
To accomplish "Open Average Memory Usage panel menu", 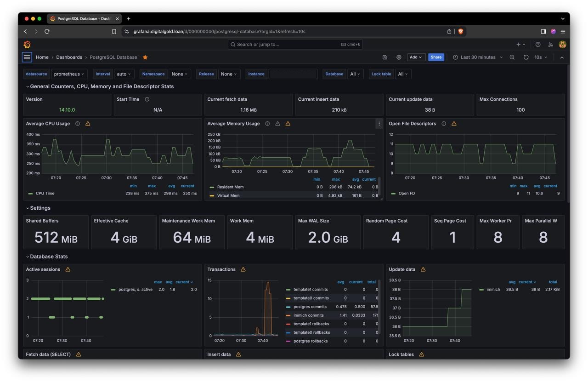I will point(379,124).
